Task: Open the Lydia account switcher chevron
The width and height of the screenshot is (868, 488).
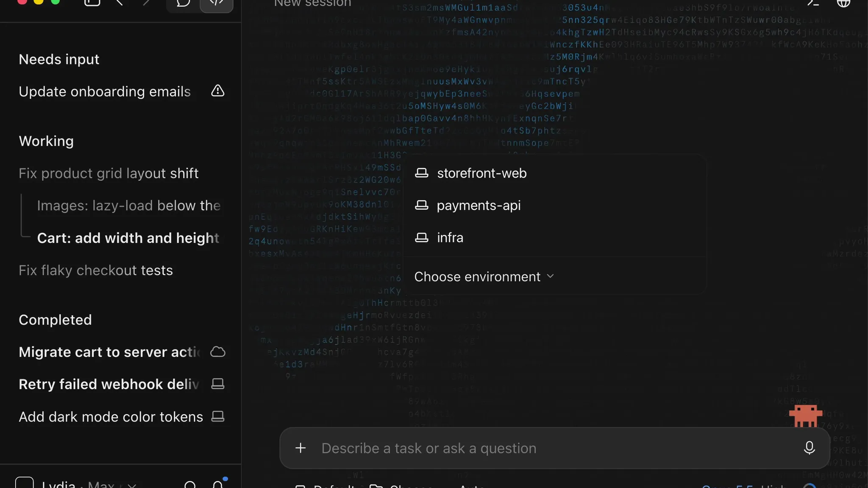Action: tap(132, 485)
